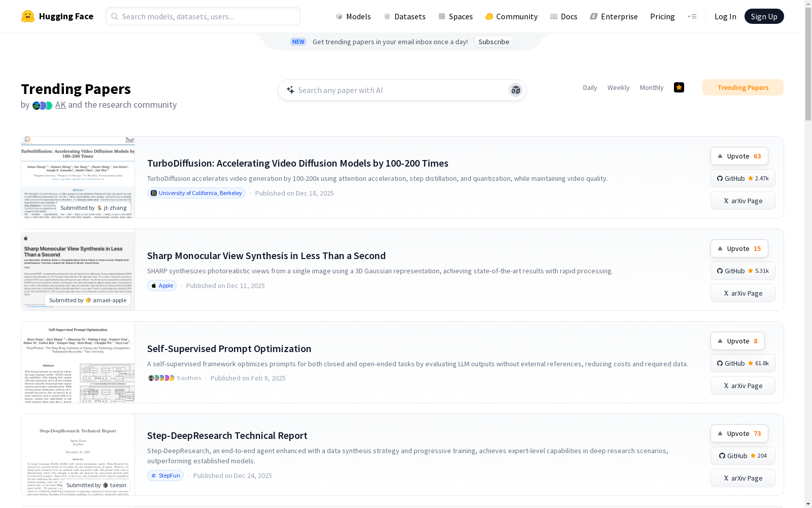Image resolution: width=812 pixels, height=508 pixels.
Task: Go to the Spaces page
Action: coord(456,16)
